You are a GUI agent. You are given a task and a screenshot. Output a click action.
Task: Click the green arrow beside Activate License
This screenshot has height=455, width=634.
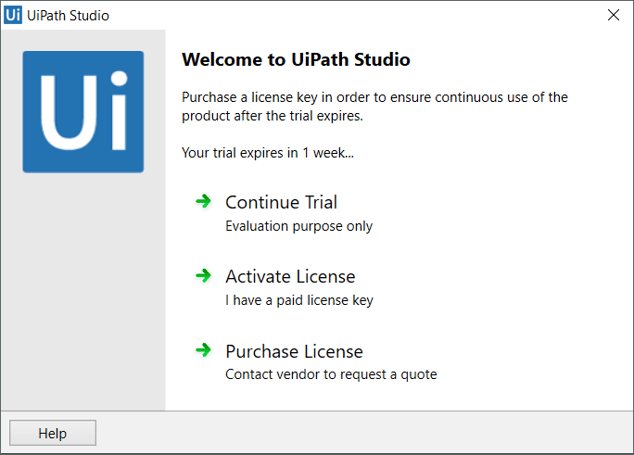click(203, 276)
